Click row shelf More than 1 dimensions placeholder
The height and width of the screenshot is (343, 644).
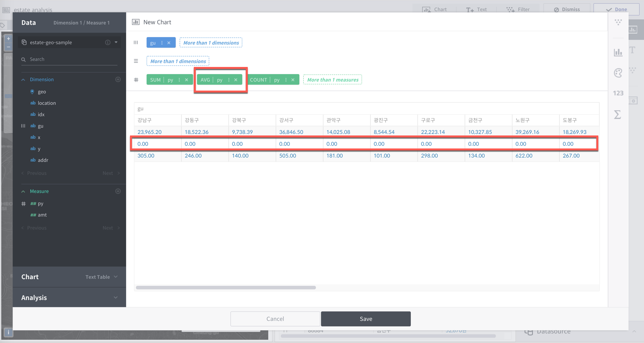coord(178,61)
